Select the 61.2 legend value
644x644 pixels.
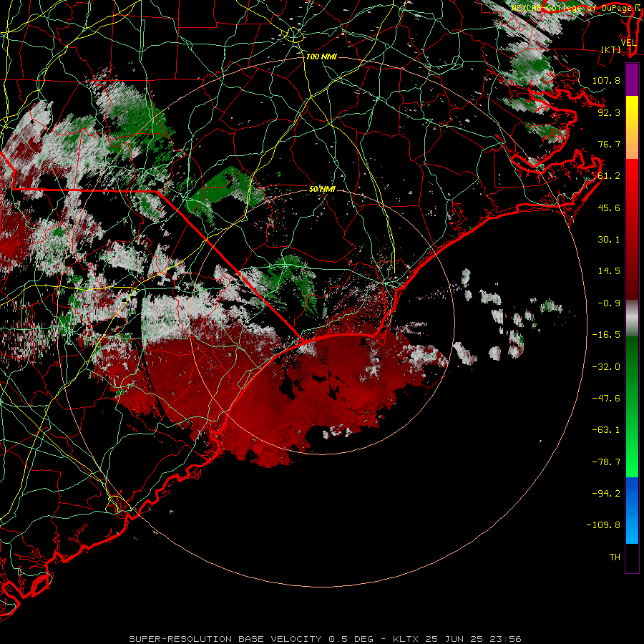(x=609, y=176)
